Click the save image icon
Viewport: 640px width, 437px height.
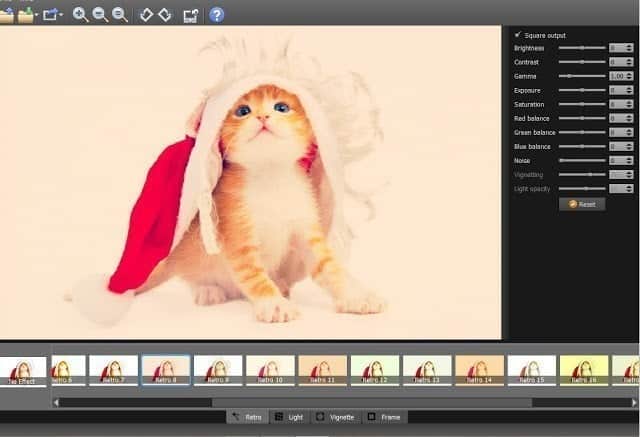pos(25,15)
